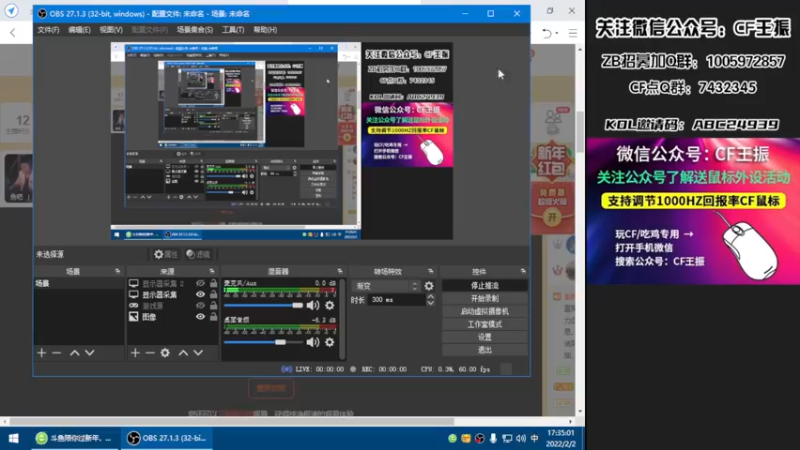
Task: Toggle lock on 图像 source
Action: click(213, 317)
